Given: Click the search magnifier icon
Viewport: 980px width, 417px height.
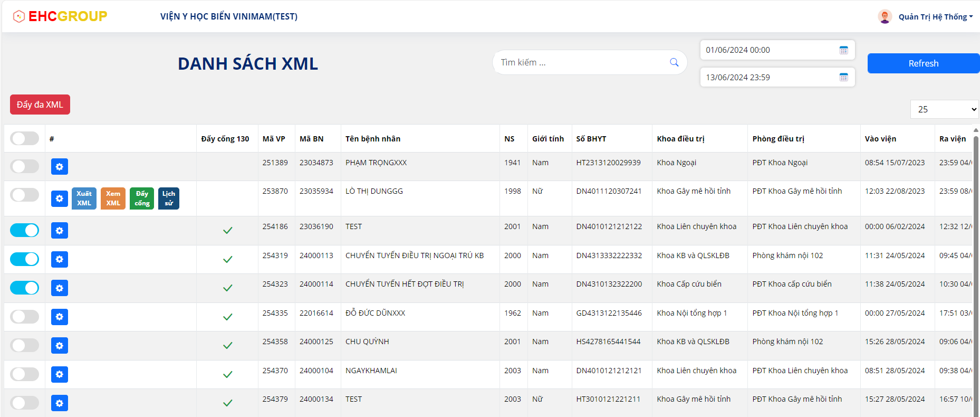Looking at the screenshot, I should tap(674, 62).
